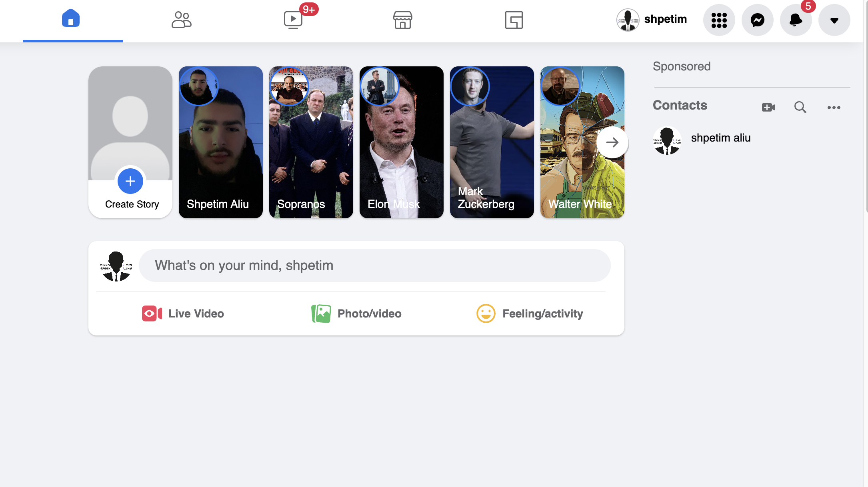
Task: Add a Photo/video to post
Action: click(x=356, y=313)
